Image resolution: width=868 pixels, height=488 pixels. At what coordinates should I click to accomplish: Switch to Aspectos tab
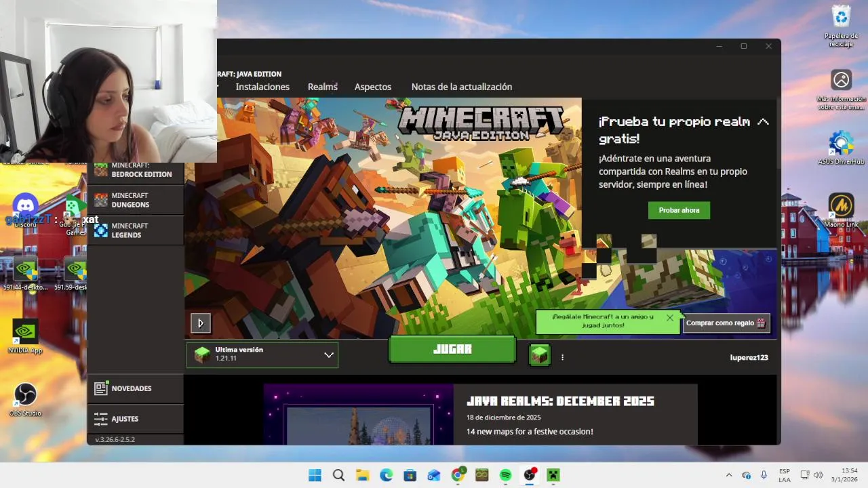click(373, 87)
